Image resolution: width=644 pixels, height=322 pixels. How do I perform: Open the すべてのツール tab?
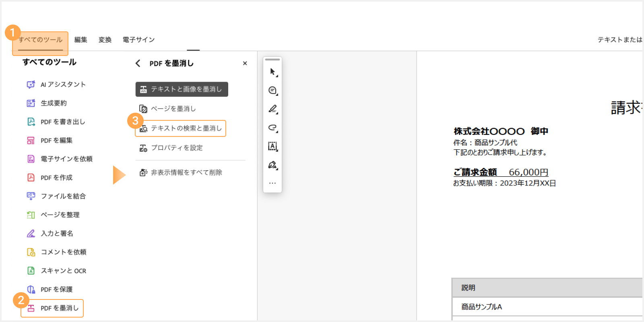click(x=40, y=40)
